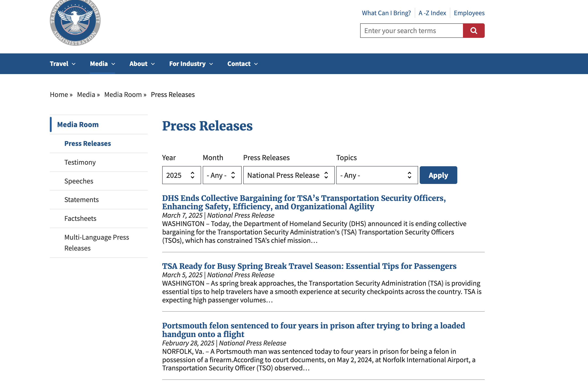Go to the Employees link
The image size is (588, 381).
(469, 13)
